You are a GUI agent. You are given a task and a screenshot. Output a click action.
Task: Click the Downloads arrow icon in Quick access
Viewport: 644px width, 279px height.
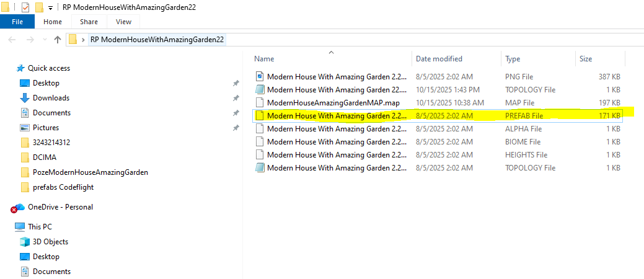point(25,98)
